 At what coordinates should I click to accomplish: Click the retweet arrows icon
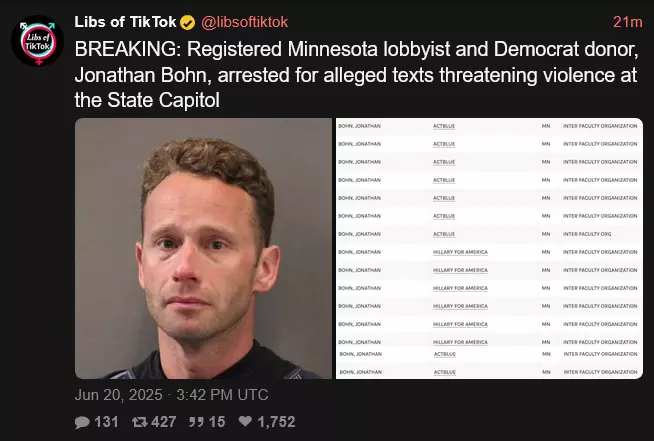(x=140, y=422)
